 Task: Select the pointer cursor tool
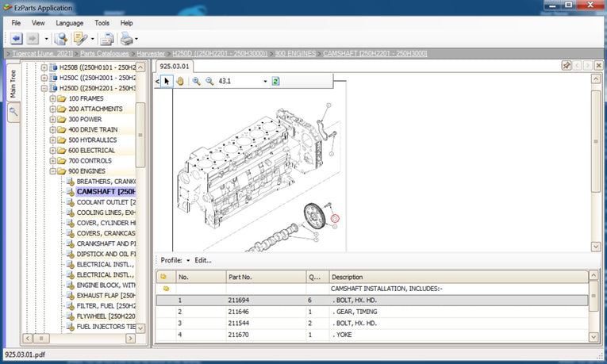pos(167,81)
